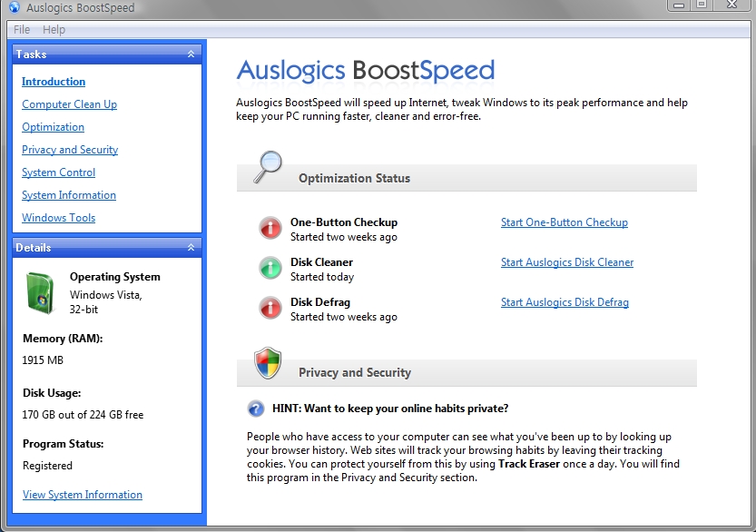Collapse the Tasks panel
756x532 pixels.
coord(191,54)
